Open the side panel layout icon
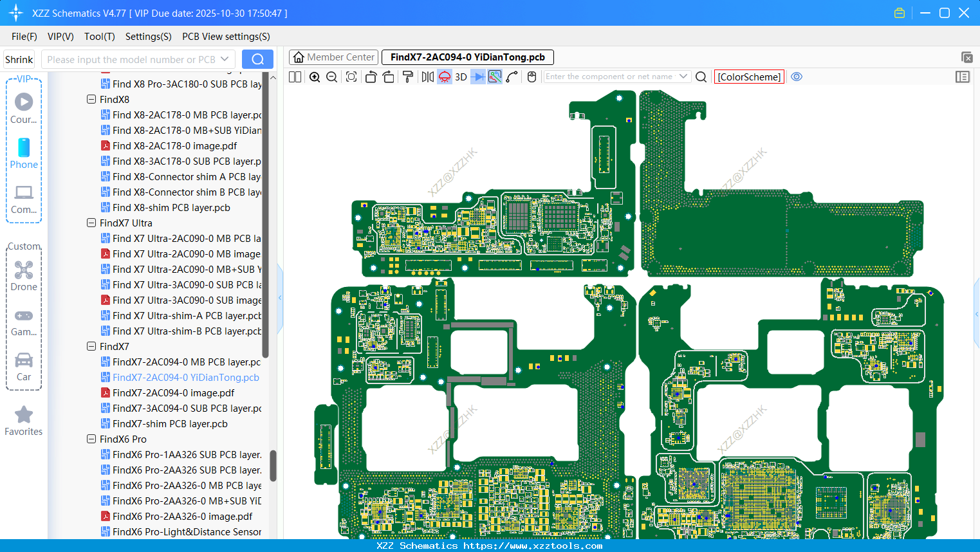 coord(963,77)
